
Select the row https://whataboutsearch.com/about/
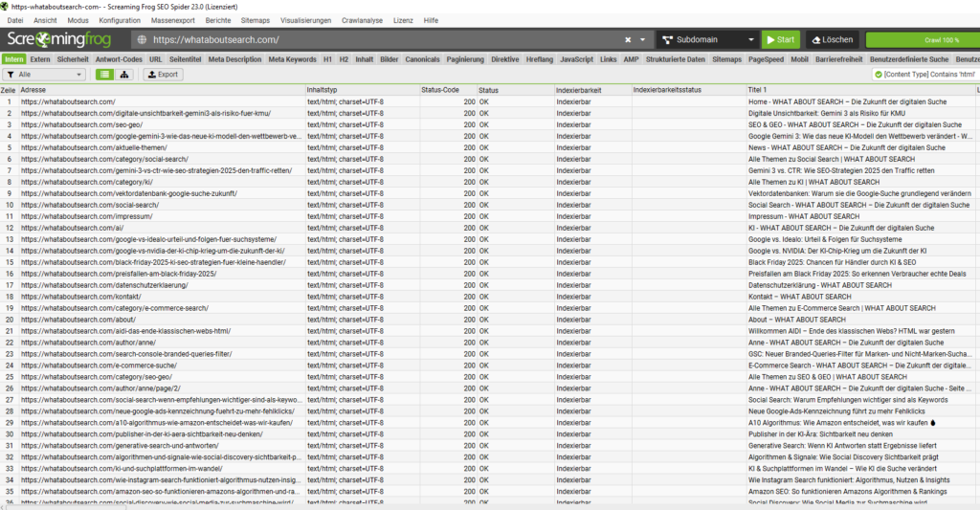pyautogui.click(x=490, y=320)
